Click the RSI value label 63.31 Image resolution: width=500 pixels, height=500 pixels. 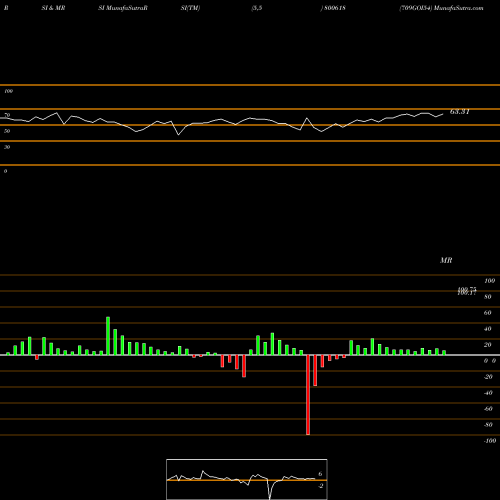pyautogui.click(x=460, y=112)
